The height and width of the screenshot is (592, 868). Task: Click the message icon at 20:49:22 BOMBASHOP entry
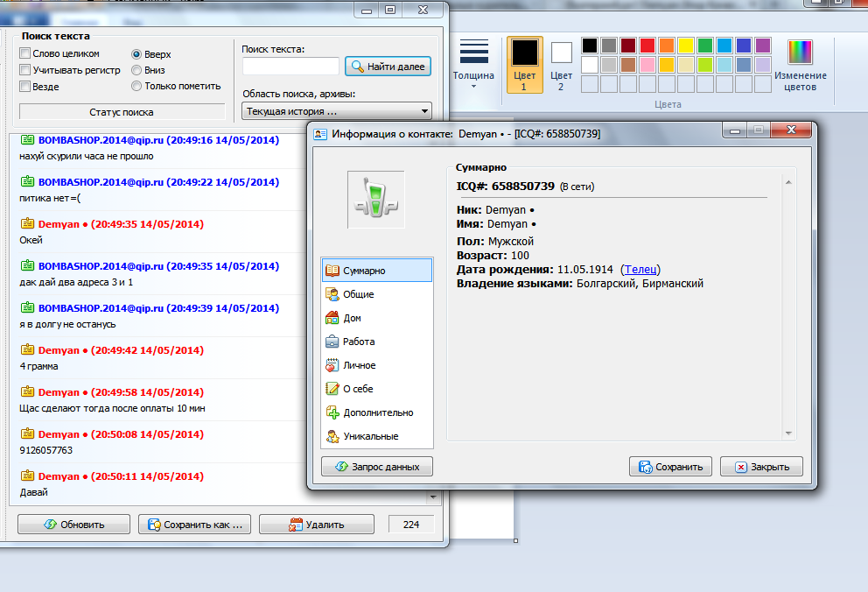point(27,181)
